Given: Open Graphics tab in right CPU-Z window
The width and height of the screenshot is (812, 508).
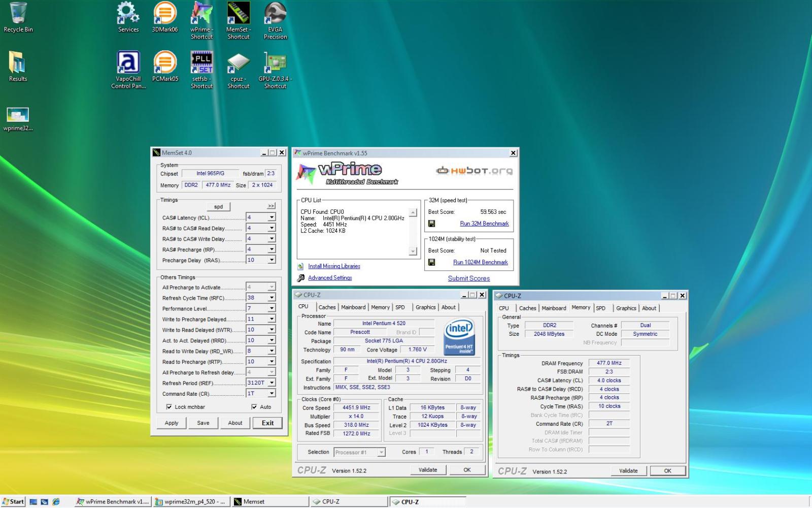Looking at the screenshot, I should pyautogui.click(x=626, y=308).
